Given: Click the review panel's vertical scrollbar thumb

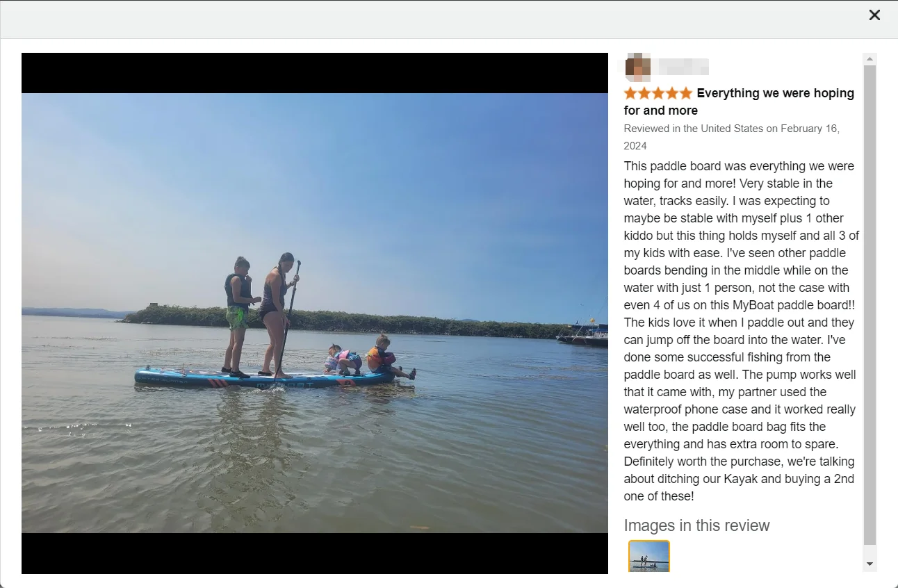Looking at the screenshot, I should pos(870,304).
